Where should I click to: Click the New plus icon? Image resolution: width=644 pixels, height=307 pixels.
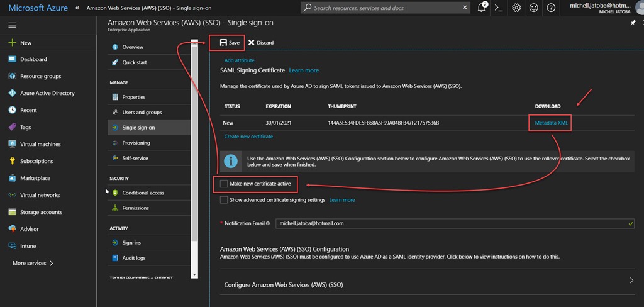click(13, 43)
